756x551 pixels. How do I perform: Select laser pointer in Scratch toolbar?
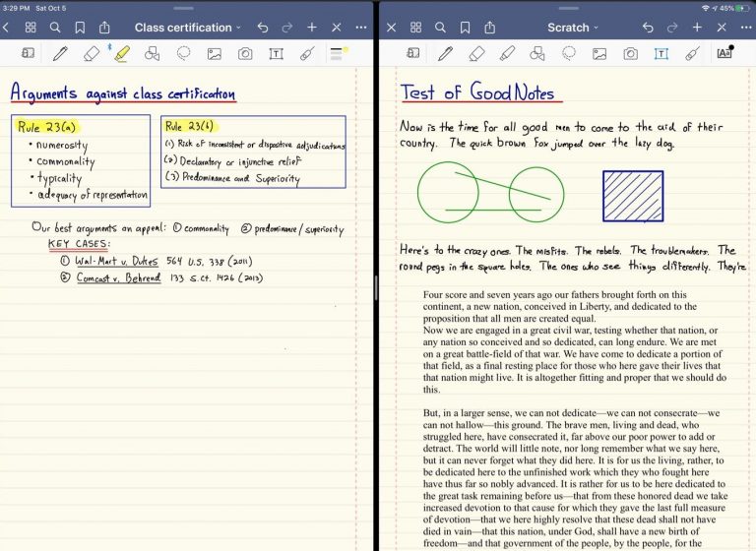click(692, 53)
